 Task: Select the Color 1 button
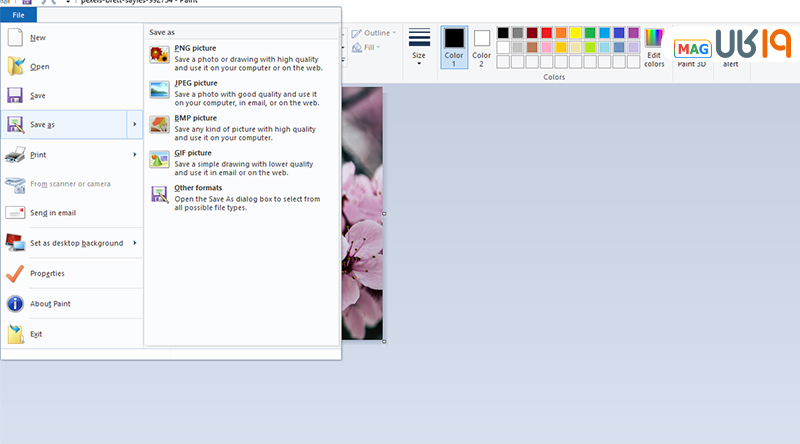[x=454, y=47]
